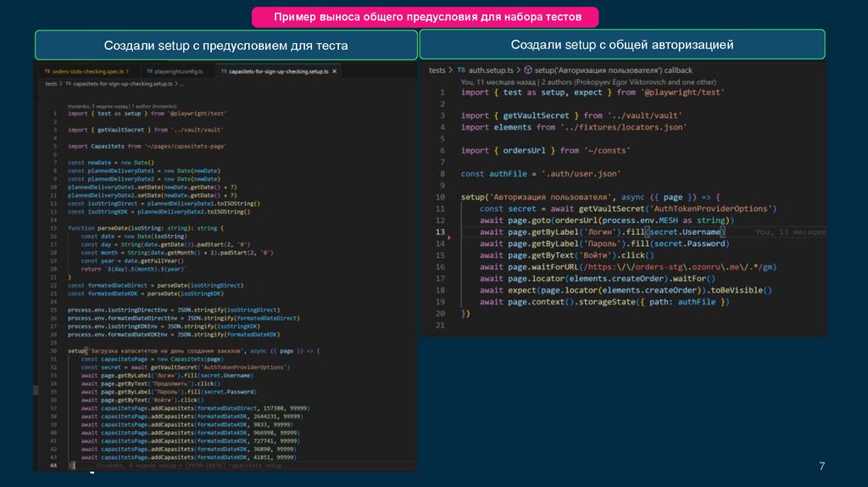Select the capasitets-for-sign-up-checking.setup.ts tab
The image size is (868, 487).
[x=278, y=72]
